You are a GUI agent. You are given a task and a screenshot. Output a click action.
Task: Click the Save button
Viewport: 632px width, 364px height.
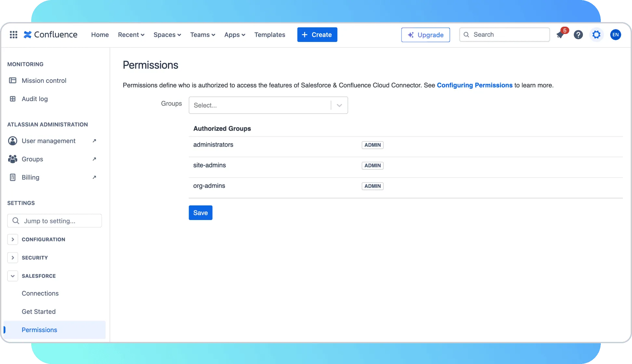pyautogui.click(x=200, y=213)
